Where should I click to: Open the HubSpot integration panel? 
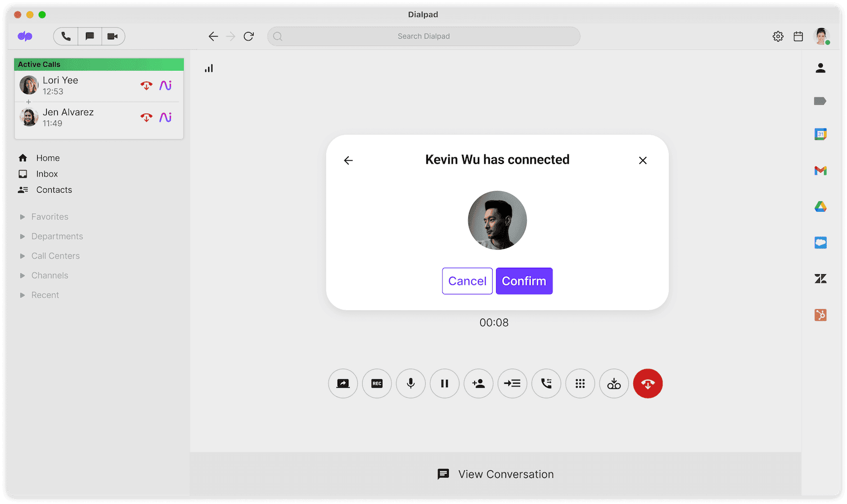(821, 315)
